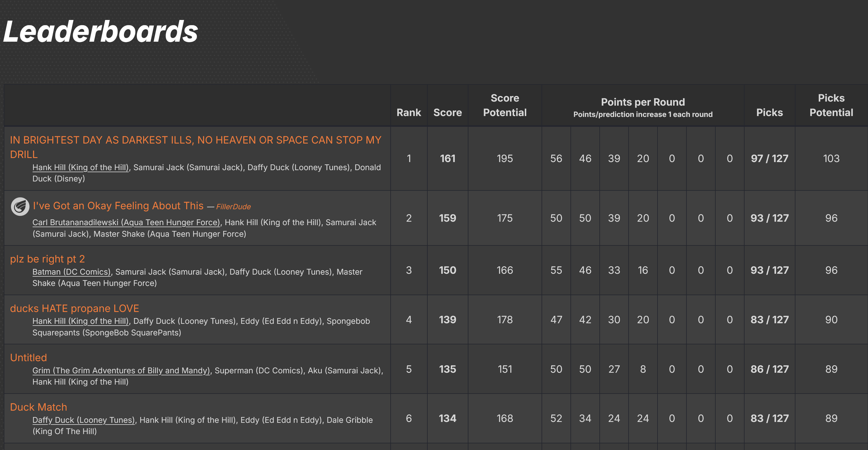Click Hank Hill link in rank 4 row

81,321
